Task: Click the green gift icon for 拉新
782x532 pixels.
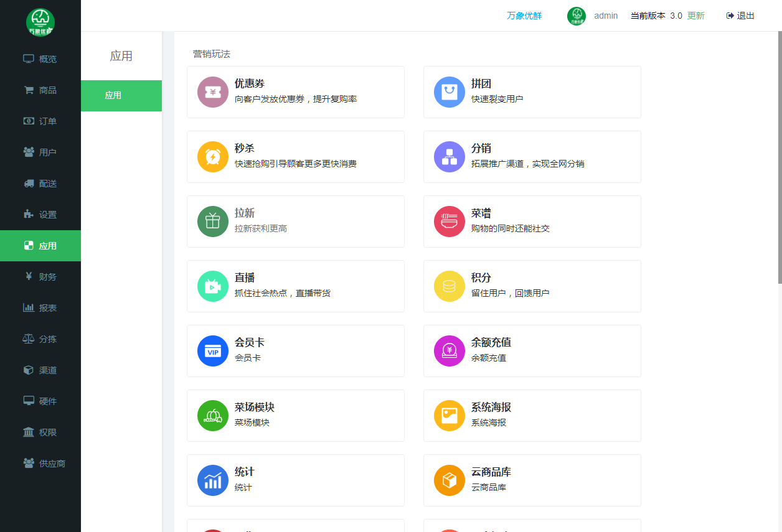Action: click(213, 222)
